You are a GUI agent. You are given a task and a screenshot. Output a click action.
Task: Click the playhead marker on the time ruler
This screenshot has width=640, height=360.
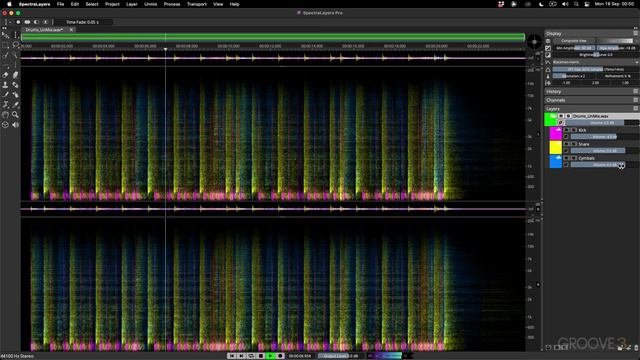tap(165, 49)
